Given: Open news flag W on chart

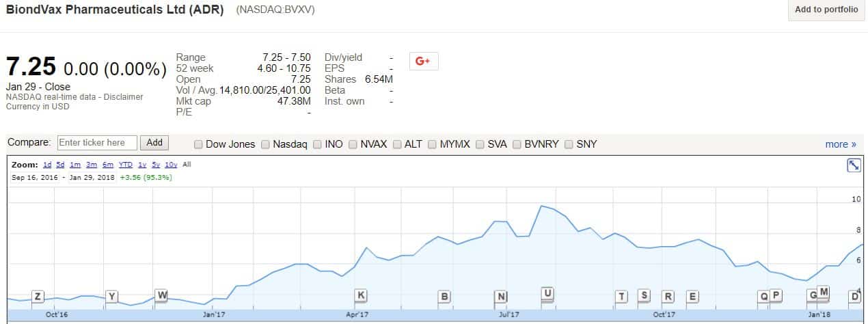Looking at the screenshot, I should point(161,295).
